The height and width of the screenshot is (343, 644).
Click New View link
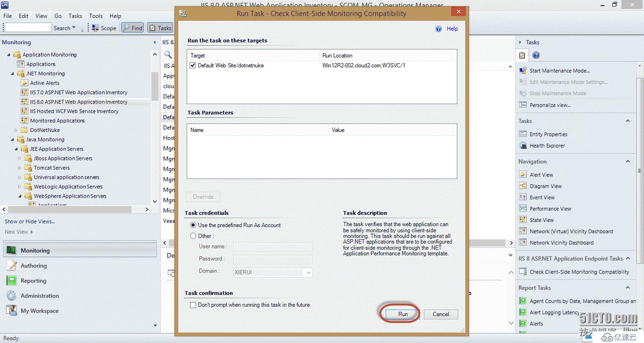pyautogui.click(x=16, y=232)
